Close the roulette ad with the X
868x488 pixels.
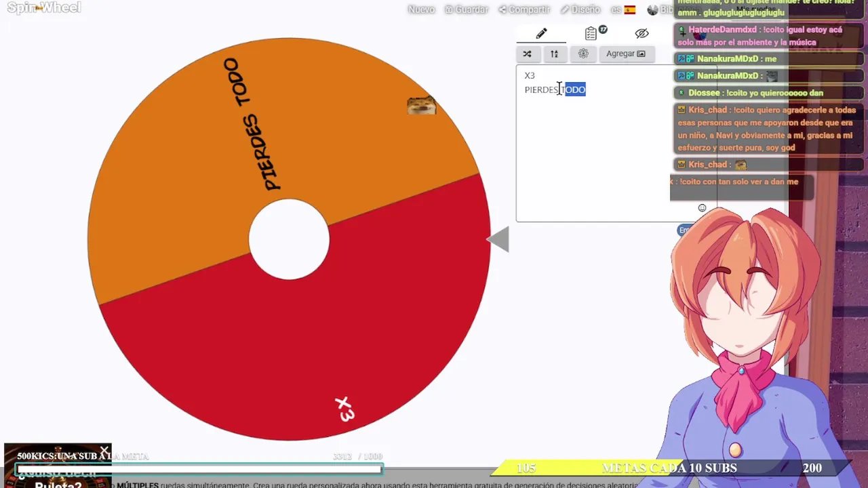click(x=104, y=450)
